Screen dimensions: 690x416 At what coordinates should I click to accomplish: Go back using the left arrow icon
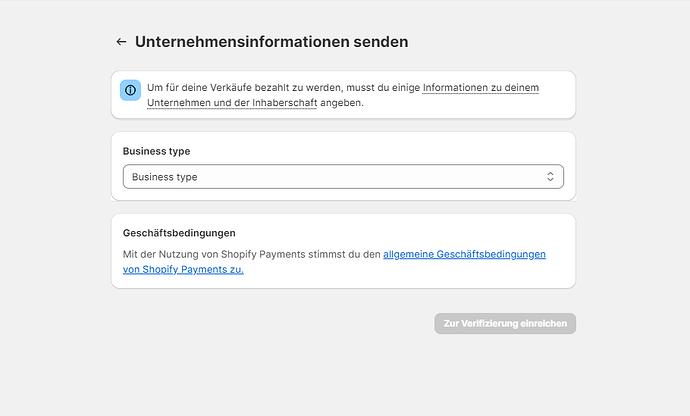[x=121, y=42]
